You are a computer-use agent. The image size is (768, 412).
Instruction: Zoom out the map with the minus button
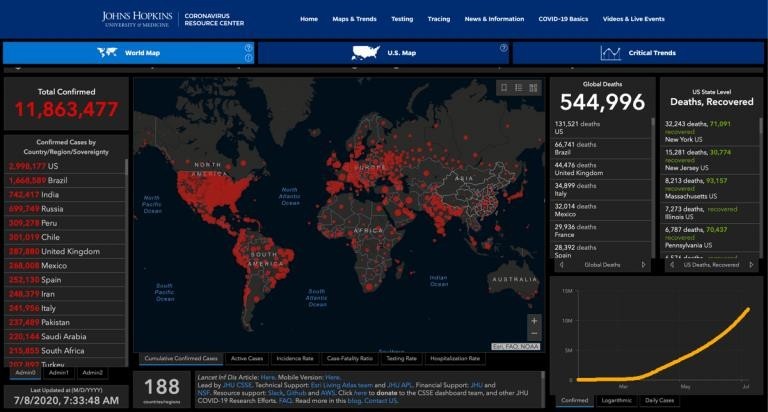534,334
